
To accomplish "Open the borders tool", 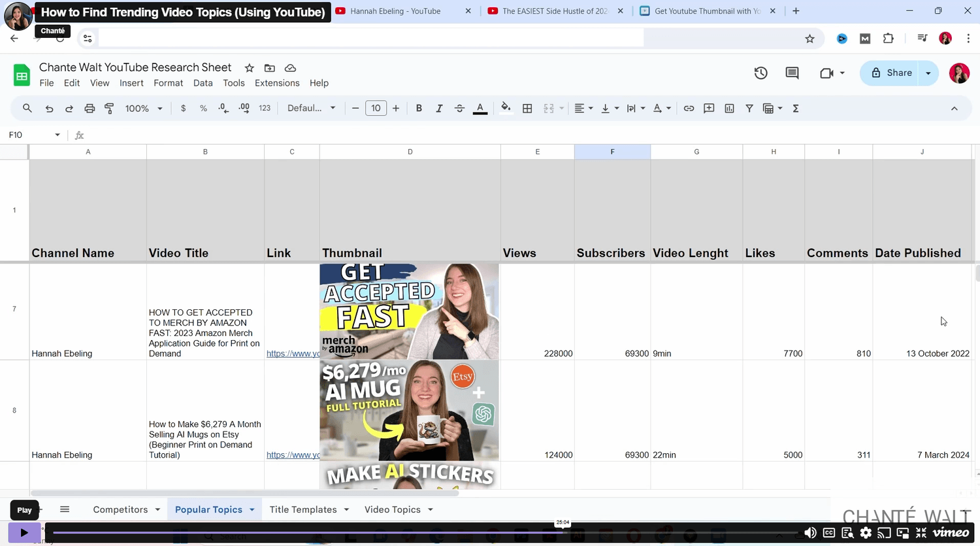I will pos(527,109).
